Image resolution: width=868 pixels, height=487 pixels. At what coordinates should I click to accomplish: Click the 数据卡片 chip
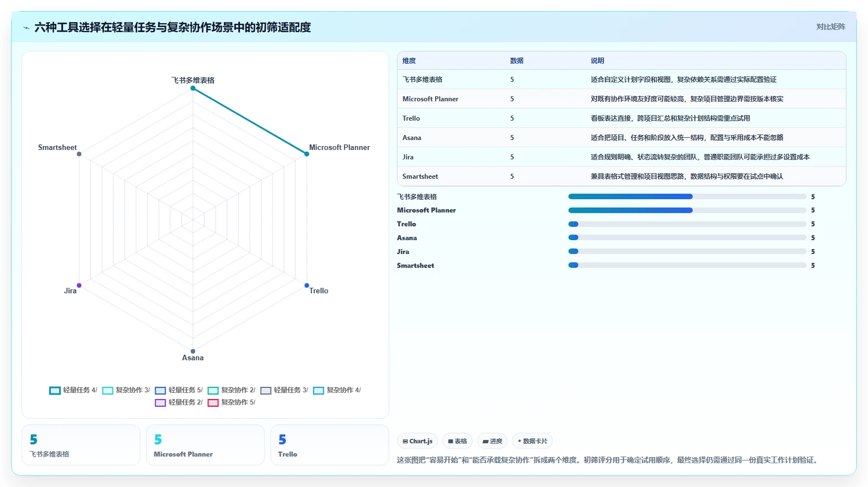pyautogui.click(x=532, y=441)
